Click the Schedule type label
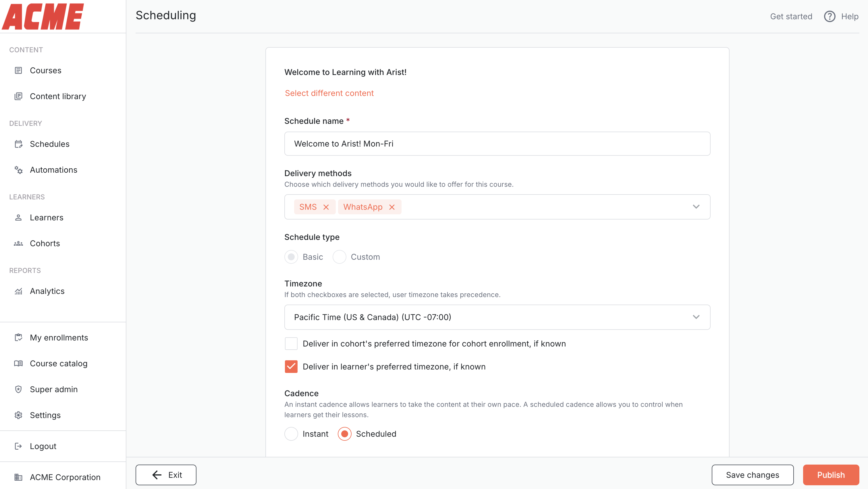 pyautogui.click(x=312, y=237)
